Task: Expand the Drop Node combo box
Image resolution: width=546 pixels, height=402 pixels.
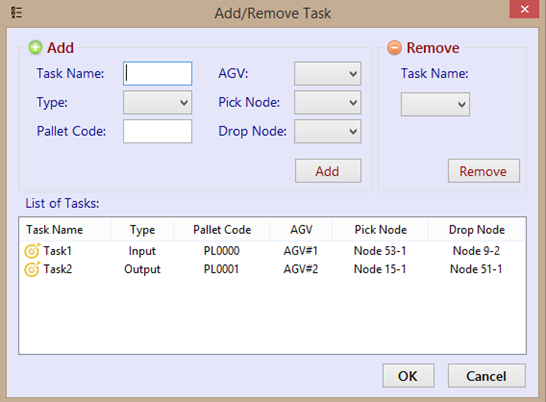Action: tap(327, 131)
